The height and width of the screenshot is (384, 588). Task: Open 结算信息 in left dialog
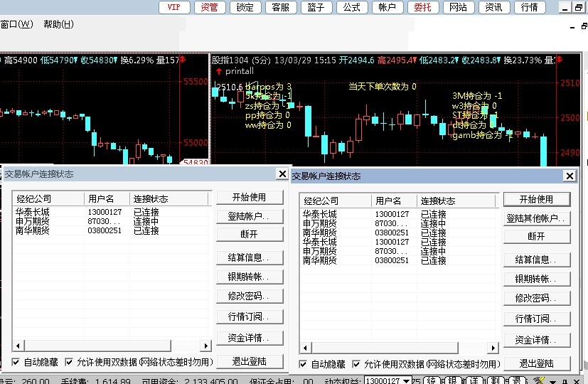[x=250, y=257]
